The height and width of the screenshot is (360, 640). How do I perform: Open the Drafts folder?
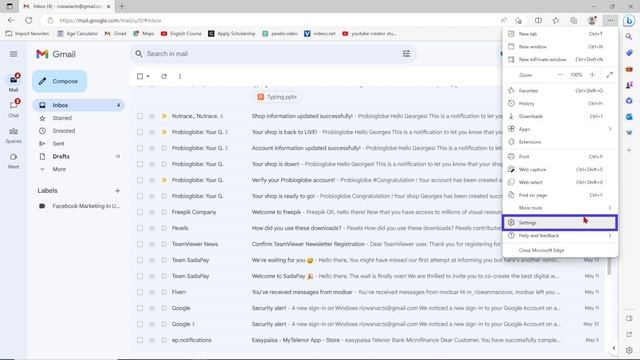click(x=78, y=156)
